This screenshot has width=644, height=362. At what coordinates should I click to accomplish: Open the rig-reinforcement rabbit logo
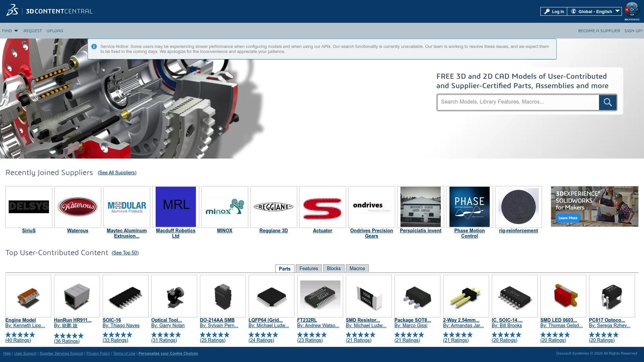519,207
